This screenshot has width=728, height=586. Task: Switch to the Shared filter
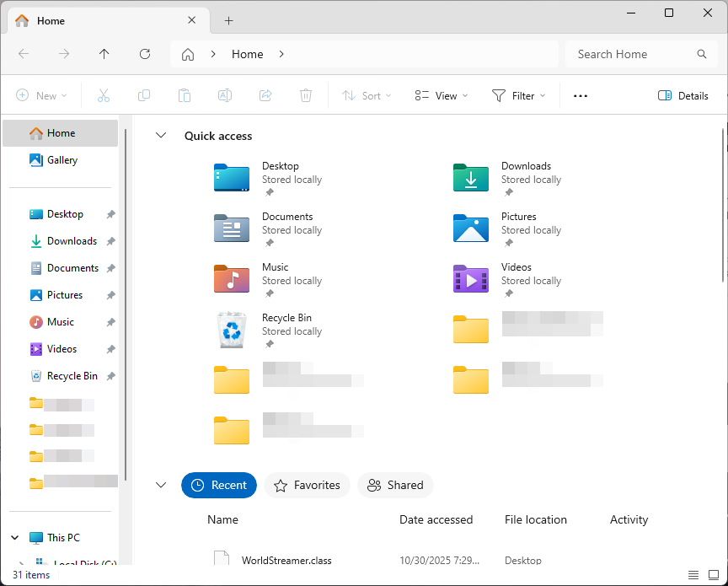[395, 485]
